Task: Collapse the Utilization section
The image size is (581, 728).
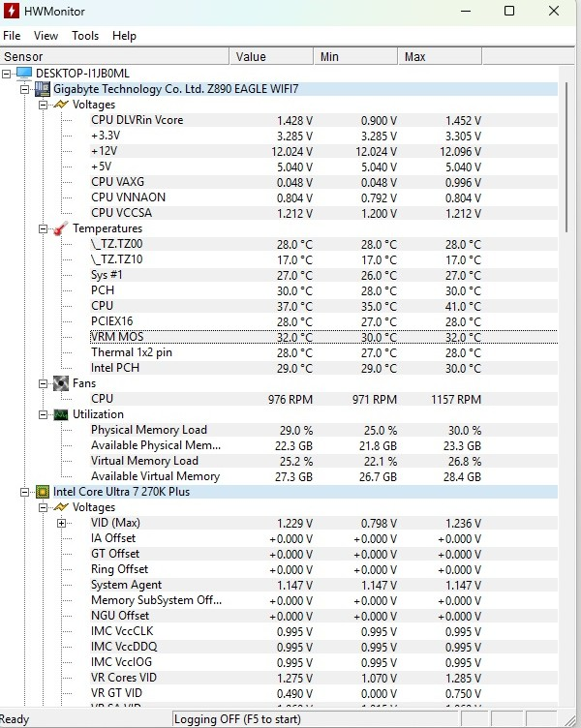Action: click(x=43, y=414)
